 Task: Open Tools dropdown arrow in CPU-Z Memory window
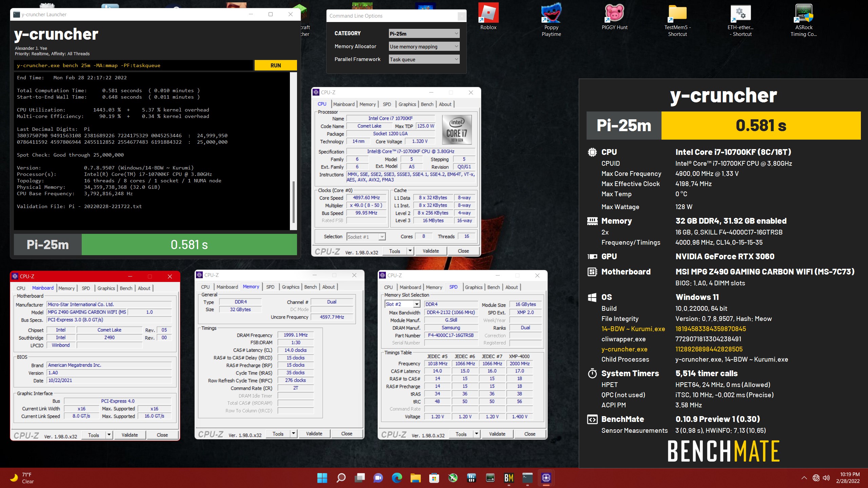point(294,434)
